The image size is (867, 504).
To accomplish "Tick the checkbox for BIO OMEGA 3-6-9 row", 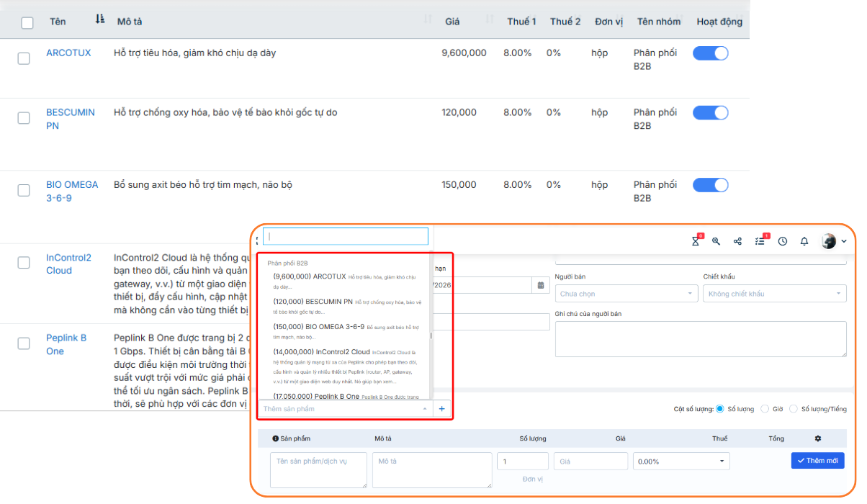I will point(24,191).
